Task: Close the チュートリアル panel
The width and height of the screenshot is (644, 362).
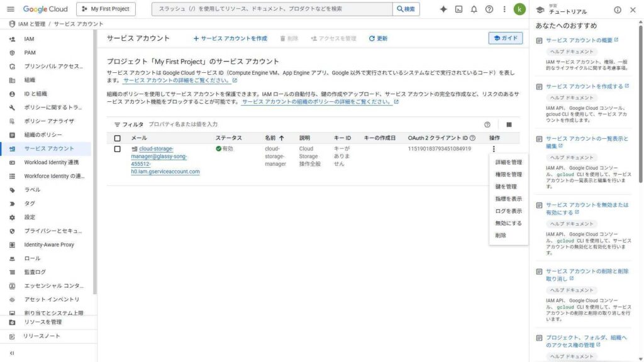Action: tap(633, 10)
